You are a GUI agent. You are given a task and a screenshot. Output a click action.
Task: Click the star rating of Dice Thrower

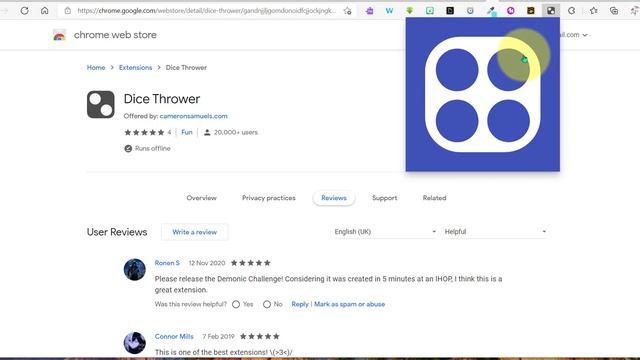144,132
